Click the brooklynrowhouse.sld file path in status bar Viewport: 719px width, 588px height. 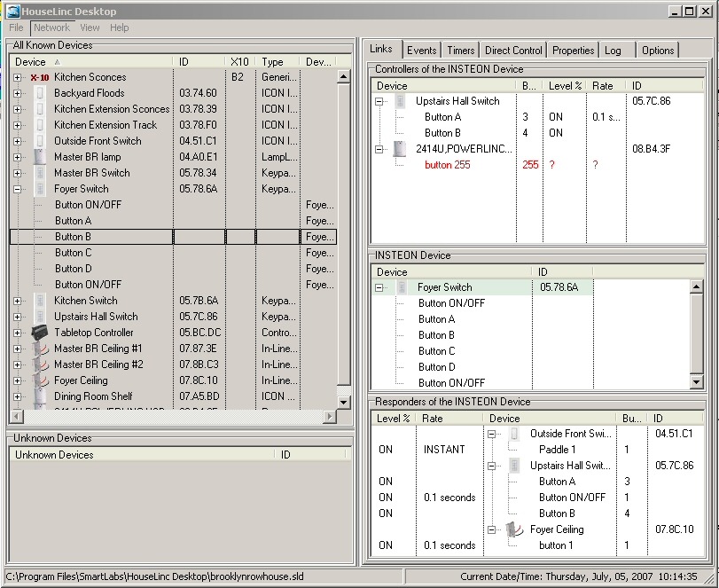tap(154, 576)
